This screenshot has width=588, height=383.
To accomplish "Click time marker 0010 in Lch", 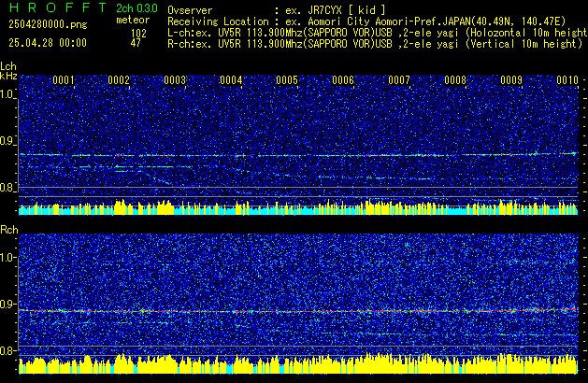I will click(x=567, y=80).
